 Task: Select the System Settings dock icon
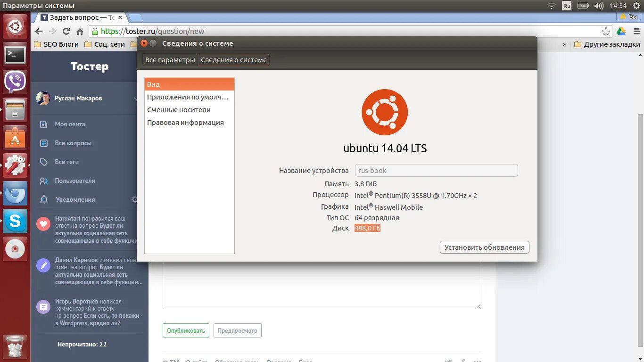click(x=16, y=165)
